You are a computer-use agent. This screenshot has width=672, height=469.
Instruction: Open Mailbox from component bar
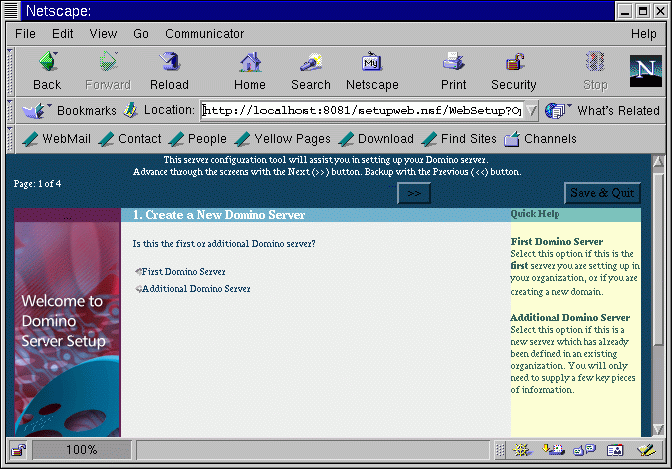[553, 450]
